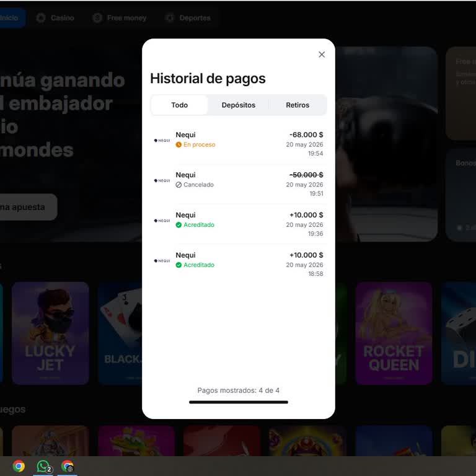Switch to the Depósitos tab
The height and width of the screenshot is (476, 476).
coord(238,105)
